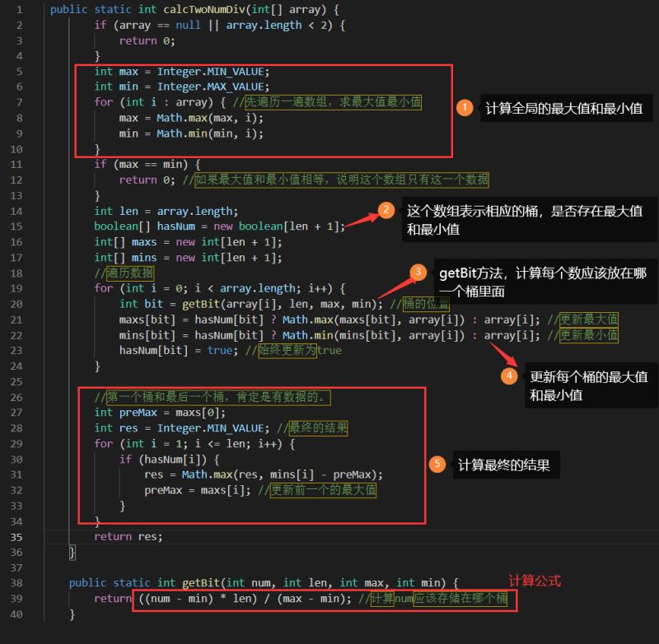Click 'int preMax = maxs[0];' on line 27
The height and width of the screenshot is (644, 659).
(160, 413)
